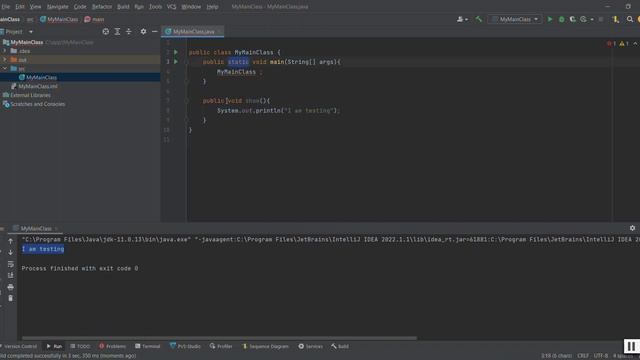Open the Profiler tool window
Viewport: 640px width, 360px height.
[x=221, y=346]
